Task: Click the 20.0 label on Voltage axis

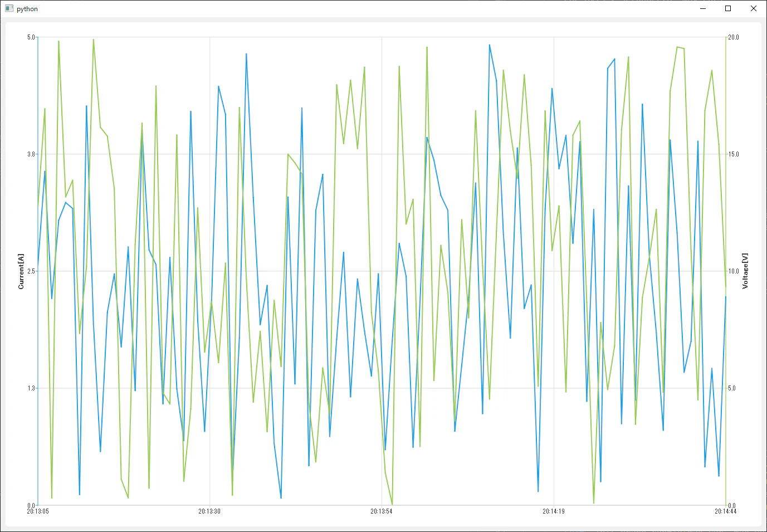Action: (x=734, y=37)
